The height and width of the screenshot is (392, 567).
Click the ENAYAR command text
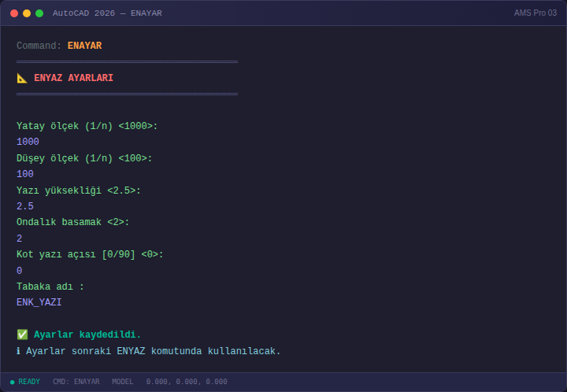click(x=84, y=46)
